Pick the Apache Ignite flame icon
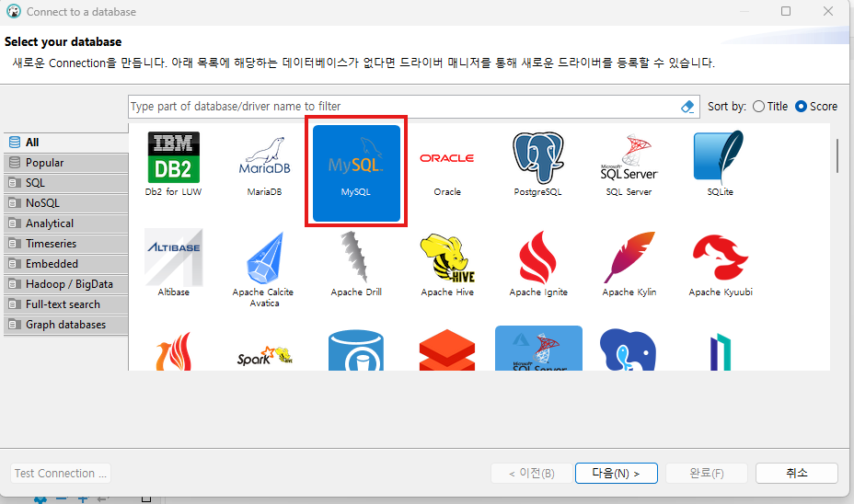Viewport: 854px width, 504px height. pos(538,258)
